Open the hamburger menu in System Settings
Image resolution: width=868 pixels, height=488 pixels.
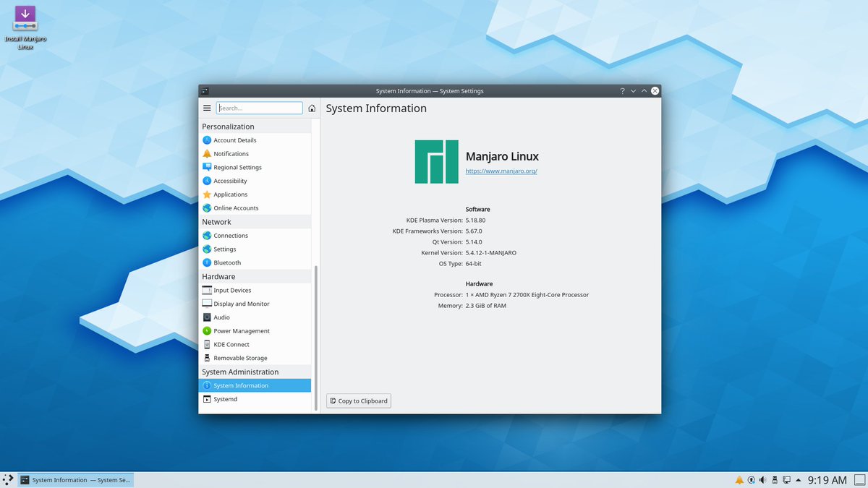click(x=207, y=108)
